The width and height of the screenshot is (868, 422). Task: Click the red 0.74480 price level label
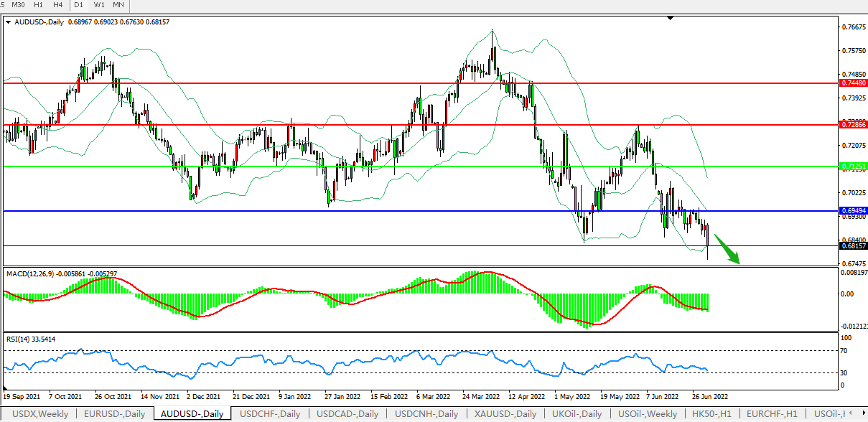click(853, 83)
